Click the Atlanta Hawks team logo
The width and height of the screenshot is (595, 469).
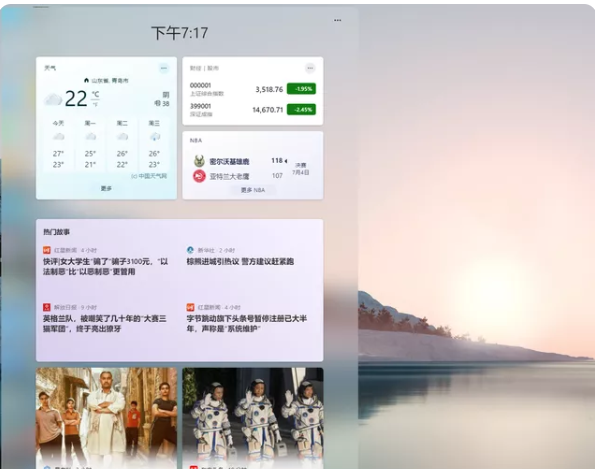(199, 176)
